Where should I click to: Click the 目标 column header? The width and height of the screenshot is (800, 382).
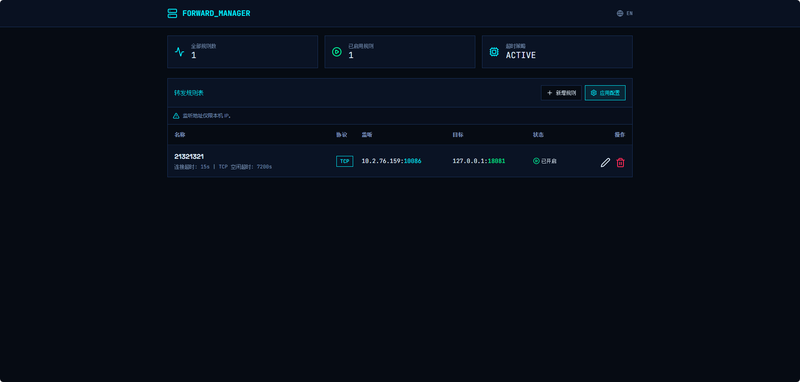(x=458, y=135)
